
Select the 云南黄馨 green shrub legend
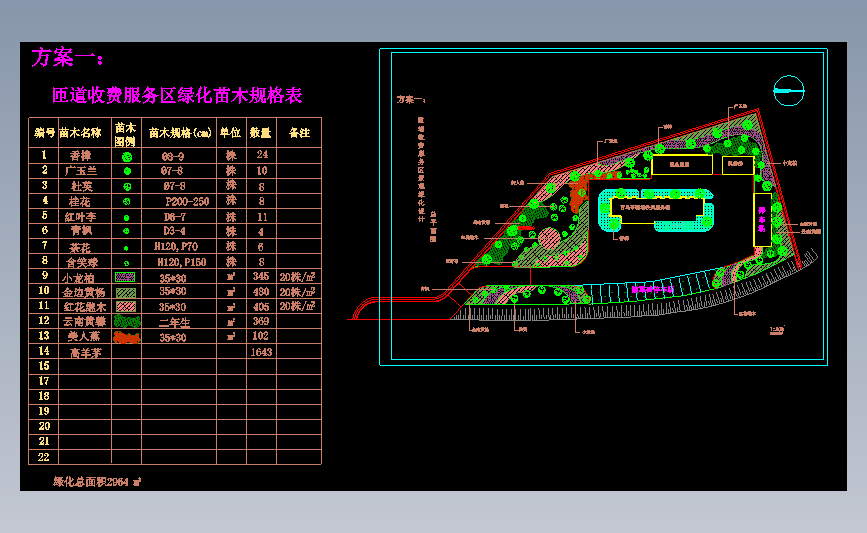point(127,321)
